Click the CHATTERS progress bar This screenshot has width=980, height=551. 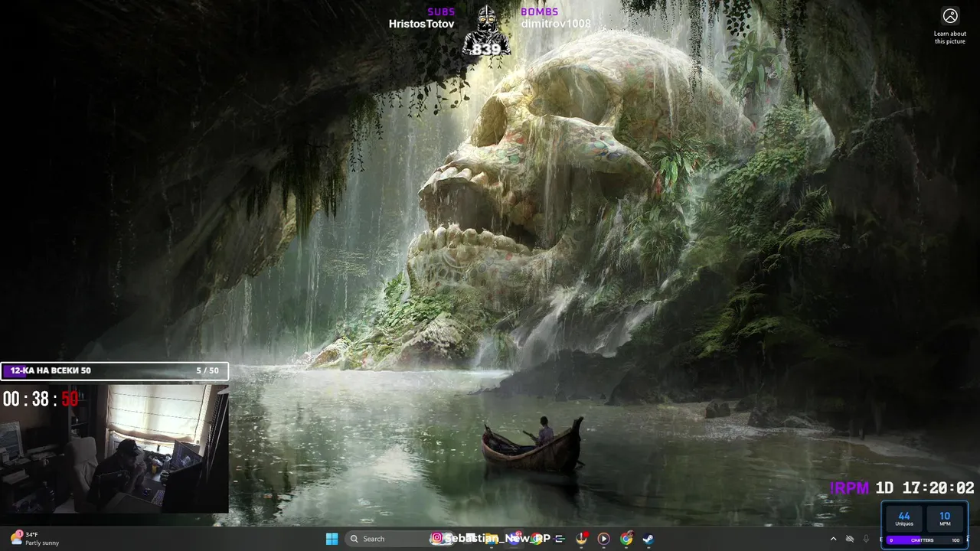coord(924,540)
